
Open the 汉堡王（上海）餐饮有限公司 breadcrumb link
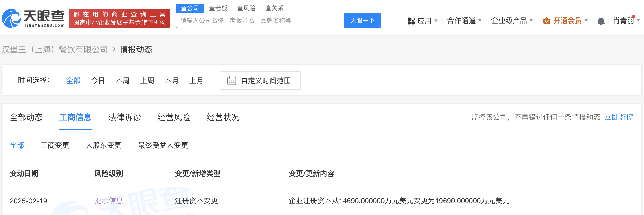pyautogui.click(x=55, y=50)
